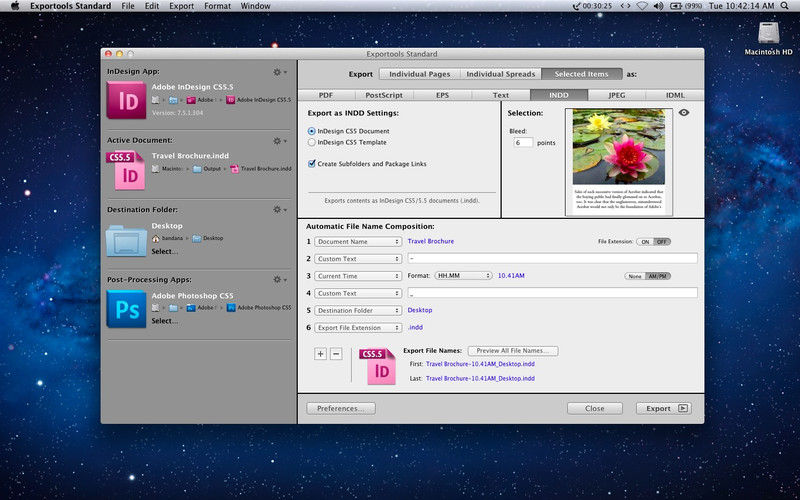Toggle the None / AM/PM time switch
The width and height of the screenshot is (800, 500).
pos(648,276)
